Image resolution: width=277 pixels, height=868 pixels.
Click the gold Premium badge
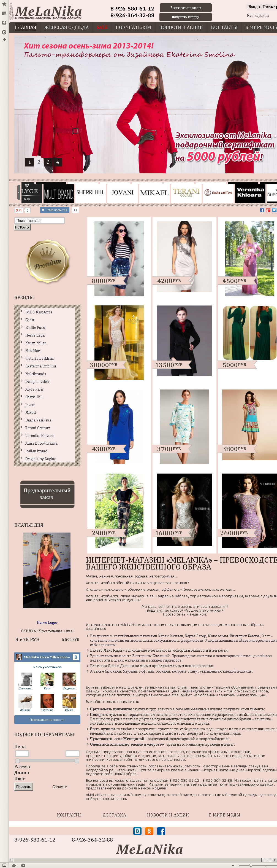47,261
